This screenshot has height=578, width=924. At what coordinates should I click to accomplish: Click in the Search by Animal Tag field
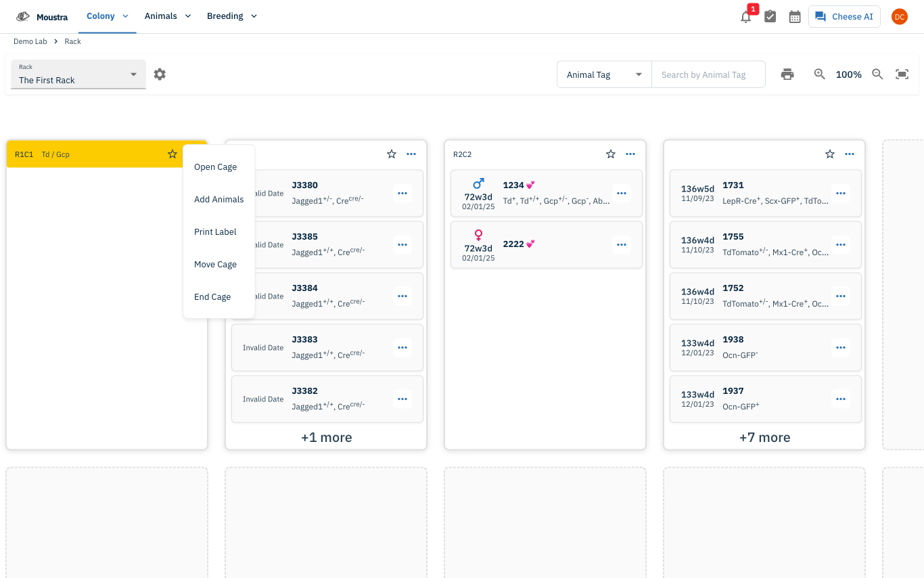pos(708,74)
